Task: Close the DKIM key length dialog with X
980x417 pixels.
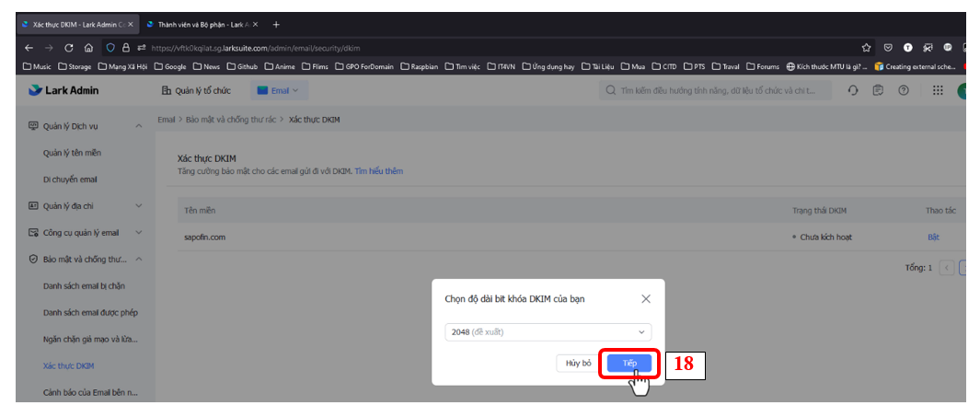Action: click(x=646, y=299)
